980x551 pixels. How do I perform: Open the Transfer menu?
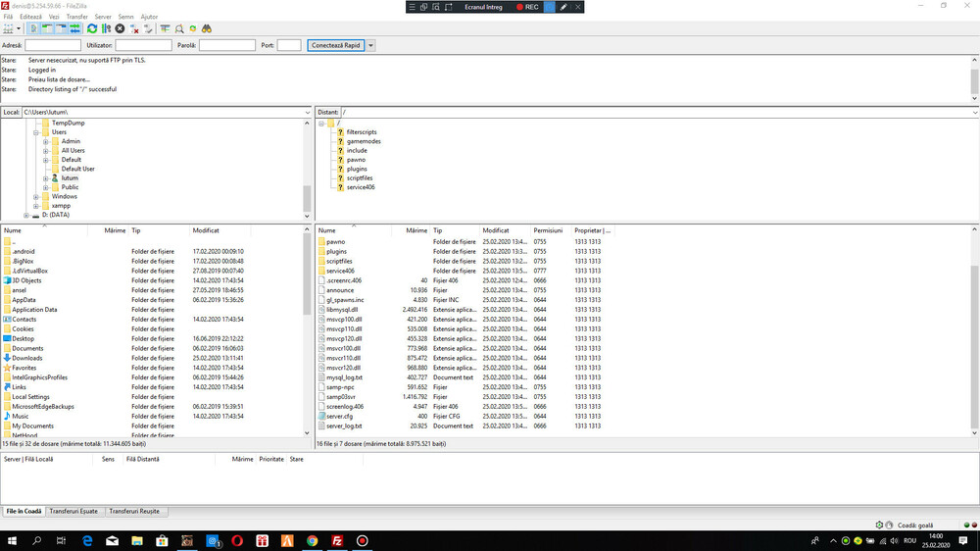coord(77,17)
